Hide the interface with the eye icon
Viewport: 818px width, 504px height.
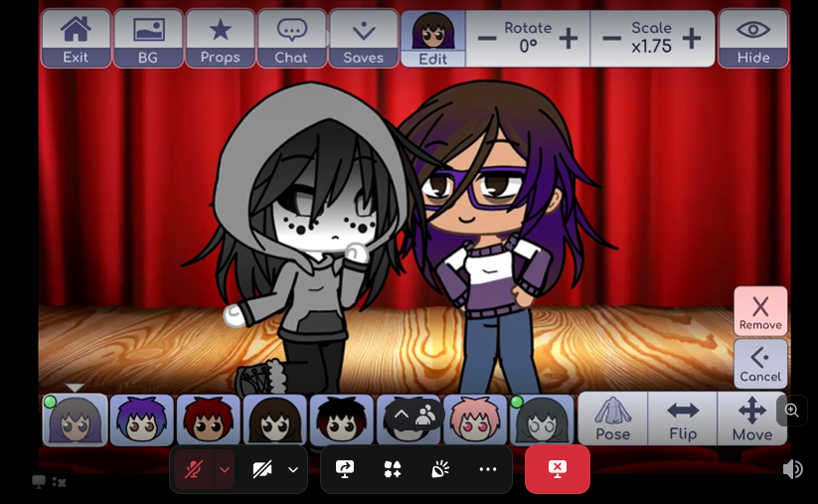click(753, 39)
